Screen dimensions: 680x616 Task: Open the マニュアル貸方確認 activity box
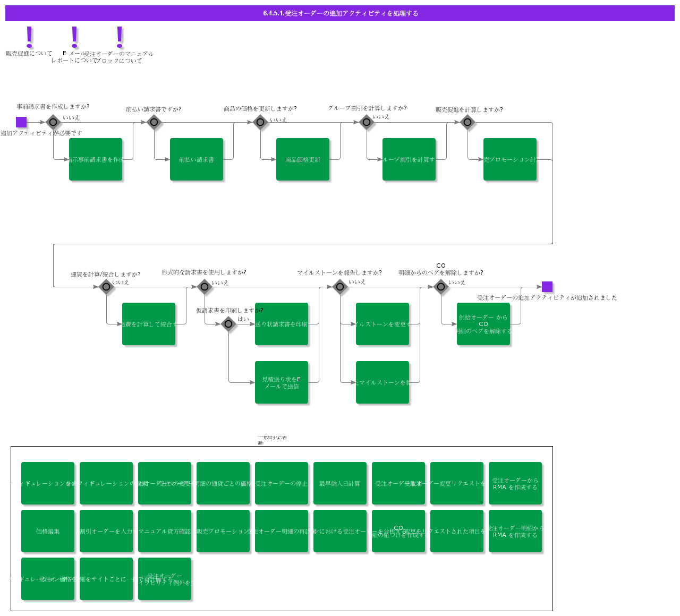click(165, 531)
